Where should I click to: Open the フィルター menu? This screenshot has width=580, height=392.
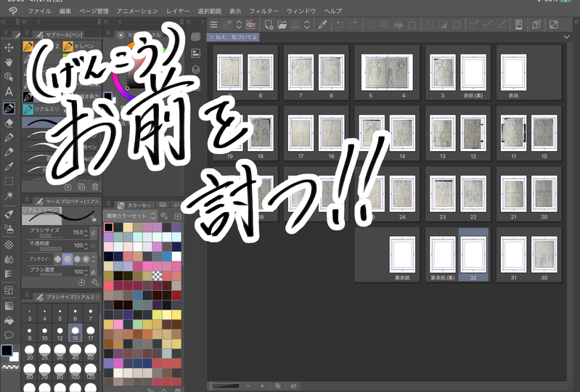(x=264, y=11)
